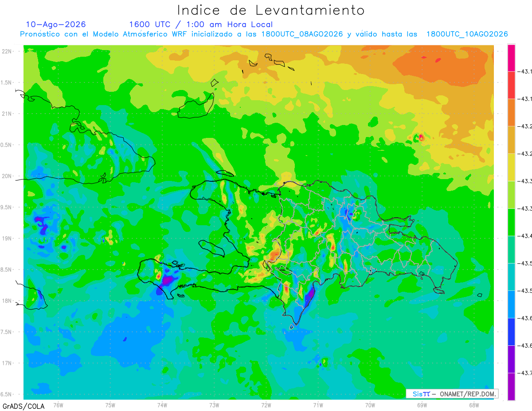Click the "70W" longitude label

[370, 405]
